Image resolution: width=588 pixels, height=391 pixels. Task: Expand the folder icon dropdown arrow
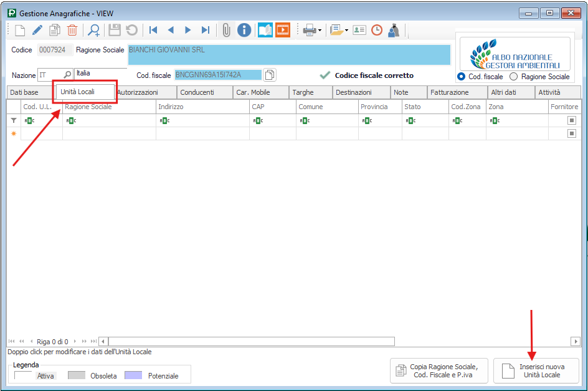[346, 30]
